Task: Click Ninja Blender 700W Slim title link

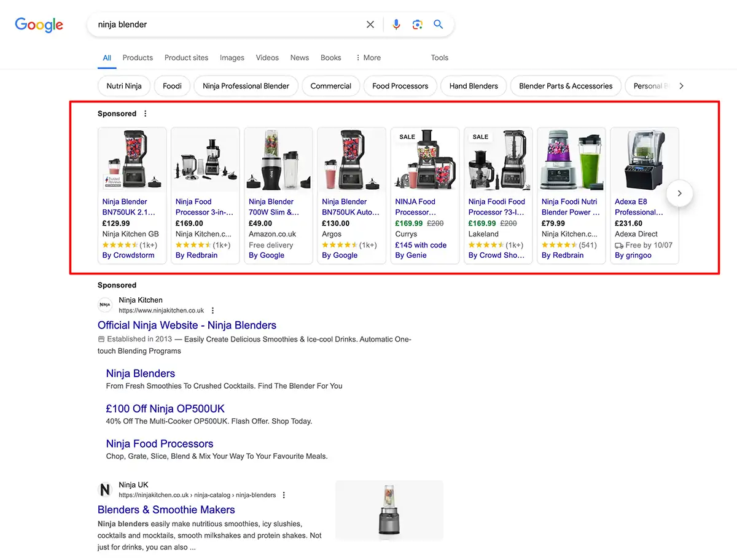Action: pos(274,207)
